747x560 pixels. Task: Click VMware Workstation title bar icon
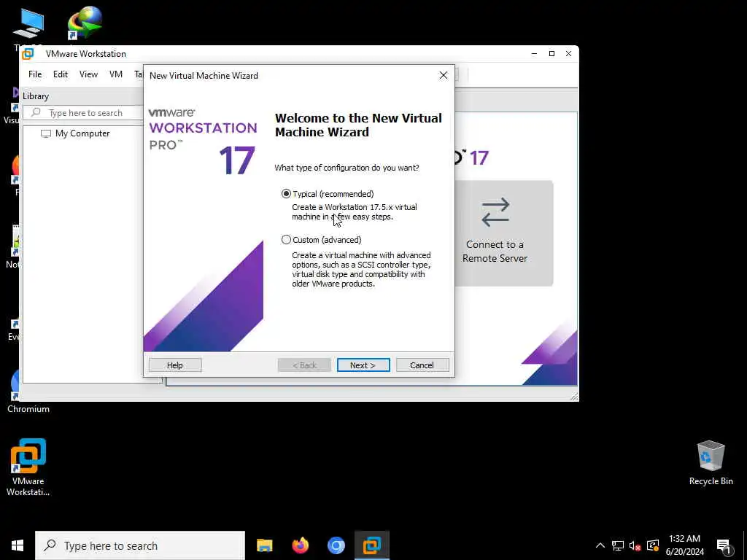coord(28,54)
